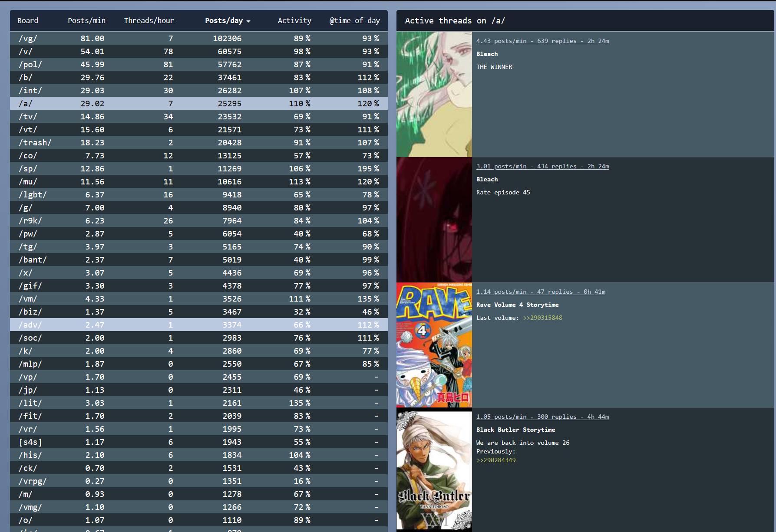This screenshot has width=776, height=532.
Task: Follow quote link >>290315848
Action: tap(543, 318)
